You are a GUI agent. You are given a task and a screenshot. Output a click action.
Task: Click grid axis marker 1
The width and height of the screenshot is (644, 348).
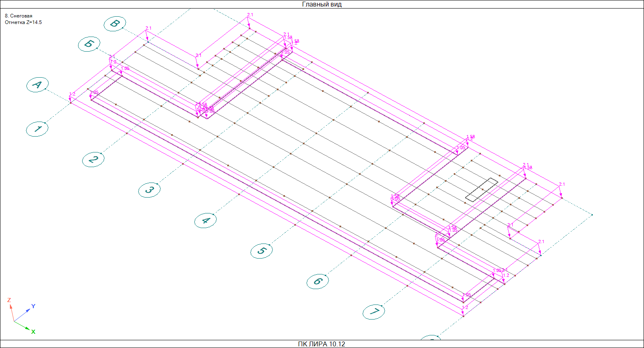tap(37, 129)
